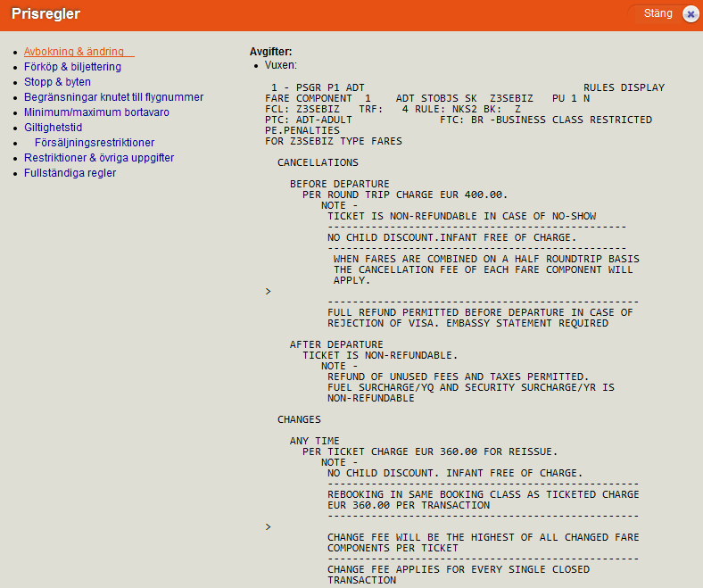Click the arrow marker in the changes section
The width and height of the screenshot is (703, 588).
268,527
